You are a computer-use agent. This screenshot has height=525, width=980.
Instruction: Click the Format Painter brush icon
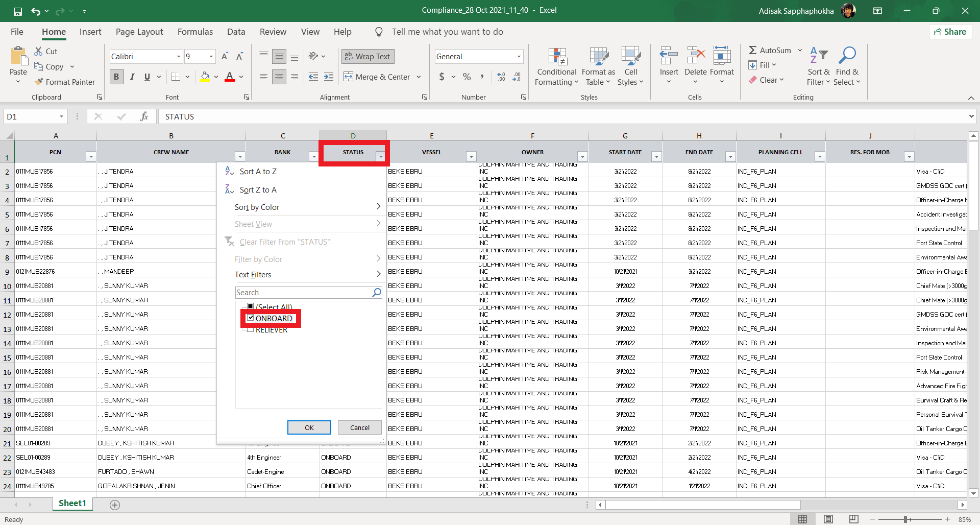[x=39, y=82]
